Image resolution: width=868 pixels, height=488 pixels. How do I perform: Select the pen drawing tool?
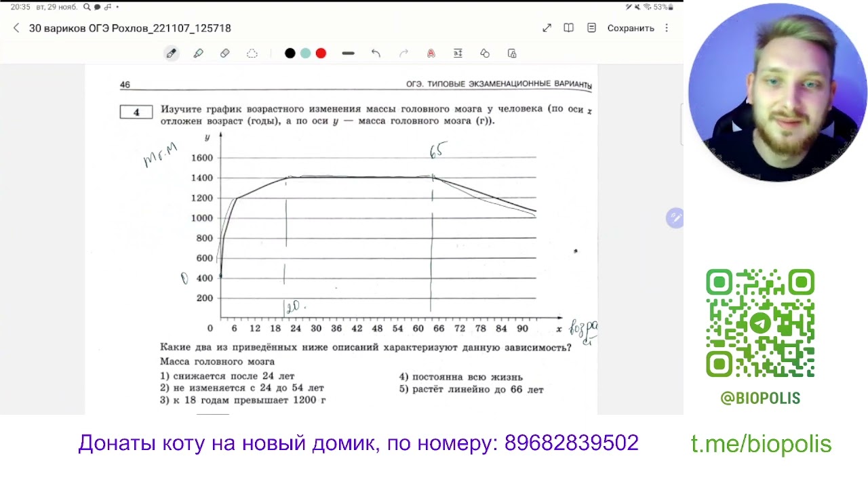tap(172, 54)
